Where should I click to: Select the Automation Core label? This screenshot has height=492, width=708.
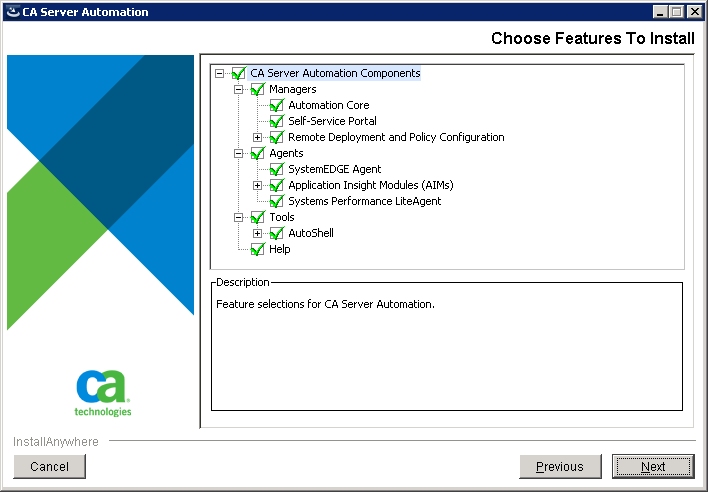click(329, 105)
